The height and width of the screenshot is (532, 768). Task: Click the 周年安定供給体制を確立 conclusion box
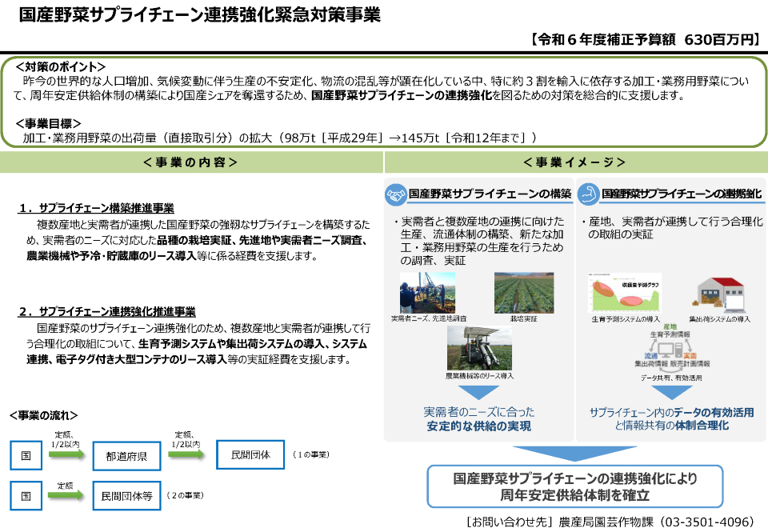[x=574, y=486]
